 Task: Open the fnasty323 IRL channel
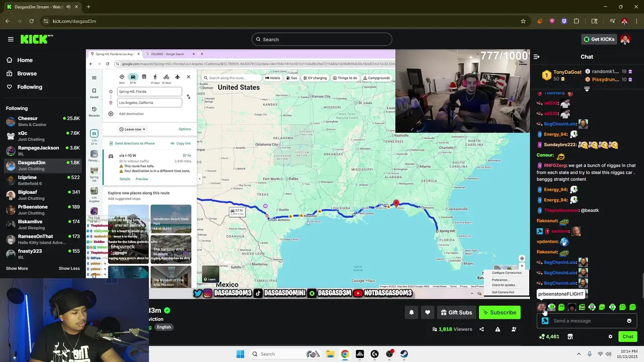(43, 253)
